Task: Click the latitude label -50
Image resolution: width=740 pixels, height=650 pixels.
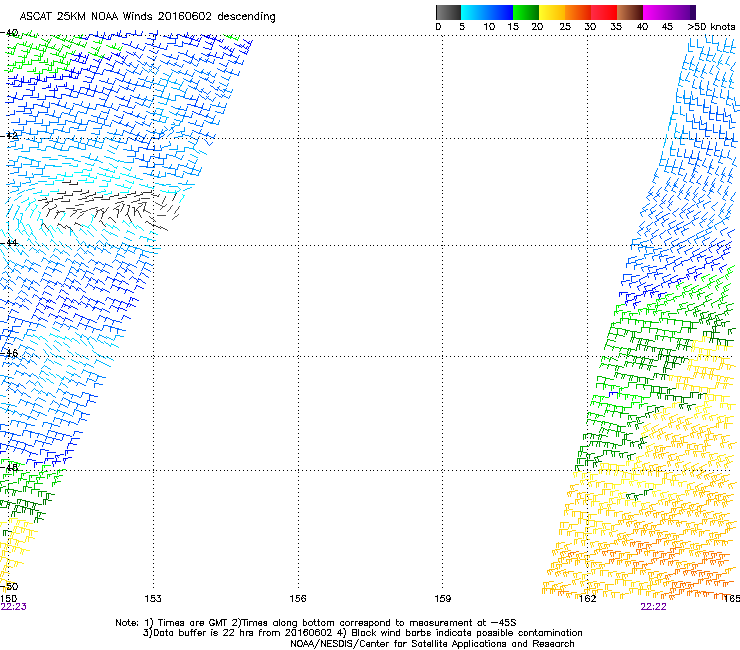Action: click(x=9, y=586)
